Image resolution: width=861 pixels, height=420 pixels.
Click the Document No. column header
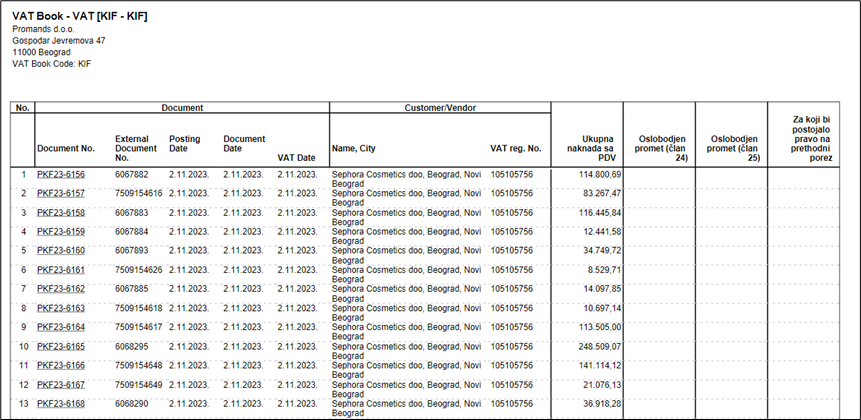click(66, 148)
